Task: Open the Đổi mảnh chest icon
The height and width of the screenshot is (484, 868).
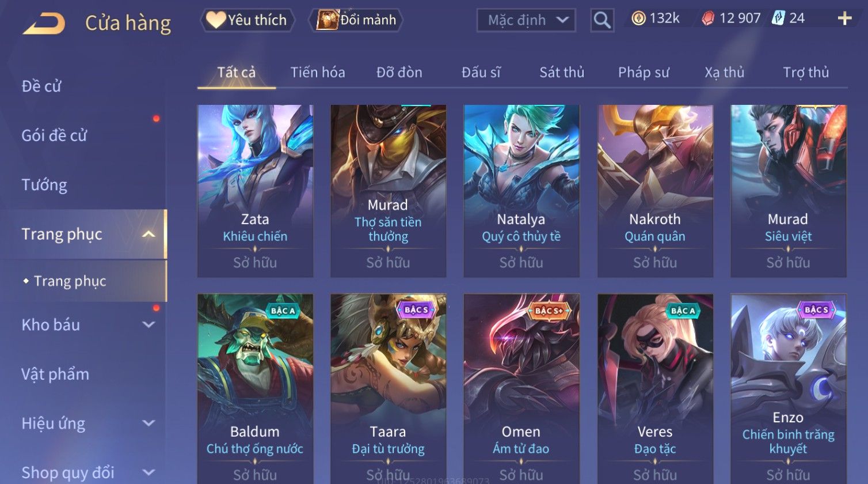Action: [328, 20]
